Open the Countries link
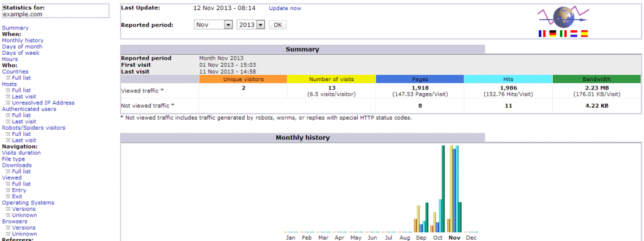The height and width of the screenshot is (241, 644). 15,72
